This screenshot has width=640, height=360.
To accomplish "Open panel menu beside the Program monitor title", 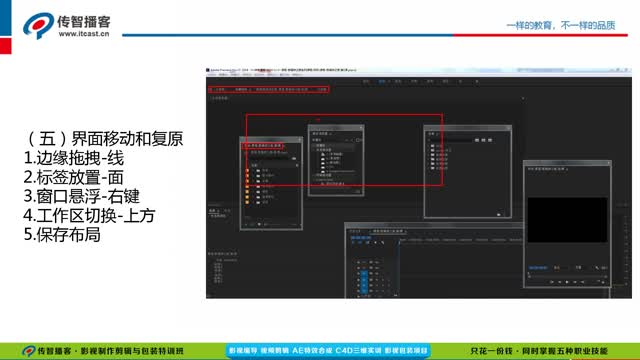I will (x=567, y=169).
